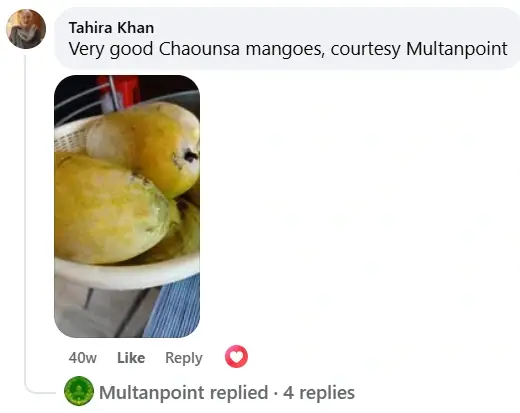Click the comment text about Chaounsa mangoes
Viewport: 520px width, 413px height.
pyautogui.click(x=288, y=49)
